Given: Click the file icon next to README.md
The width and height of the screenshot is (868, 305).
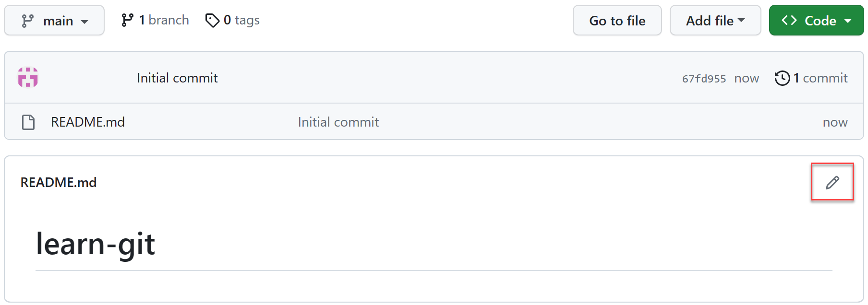Looking at the screenshot, I should tap(28, 122).
